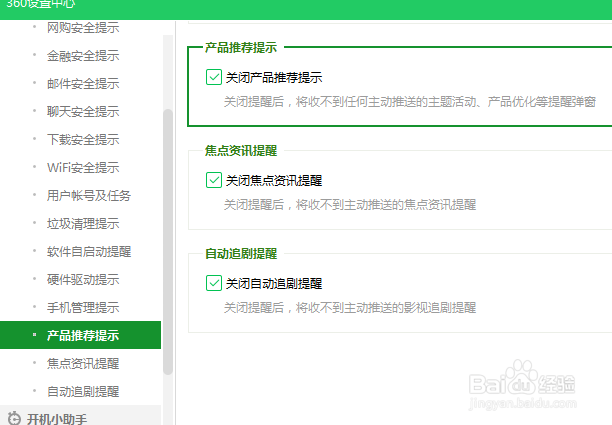Open 手机管理提示 section
The width and height of the screenshot is (612, 425).
(83, 308)
